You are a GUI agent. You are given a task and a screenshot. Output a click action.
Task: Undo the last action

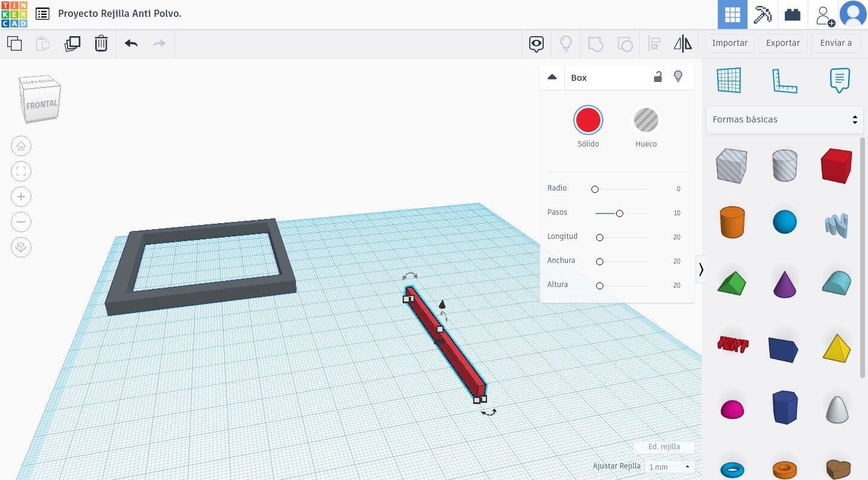tap(131, 43)
